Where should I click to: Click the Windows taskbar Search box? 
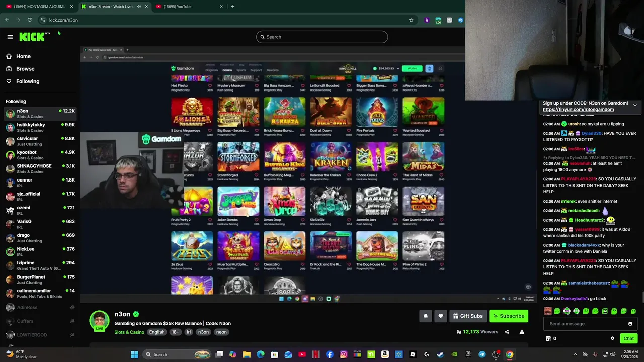coord(176,354)
